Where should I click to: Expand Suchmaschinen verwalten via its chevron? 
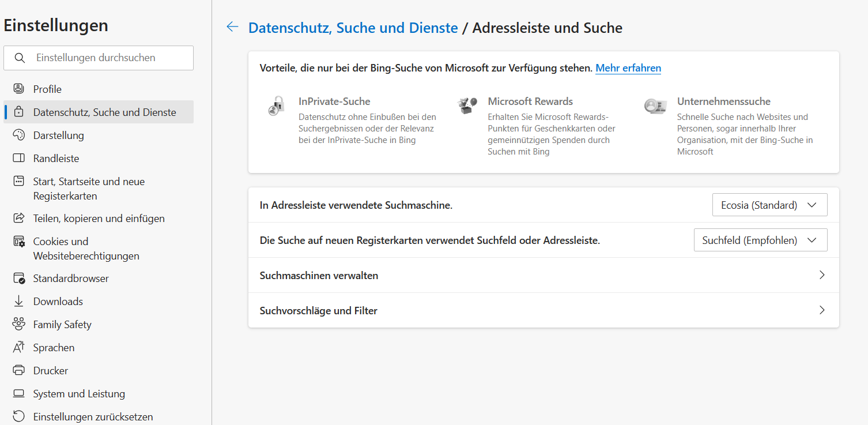point(822,275)
